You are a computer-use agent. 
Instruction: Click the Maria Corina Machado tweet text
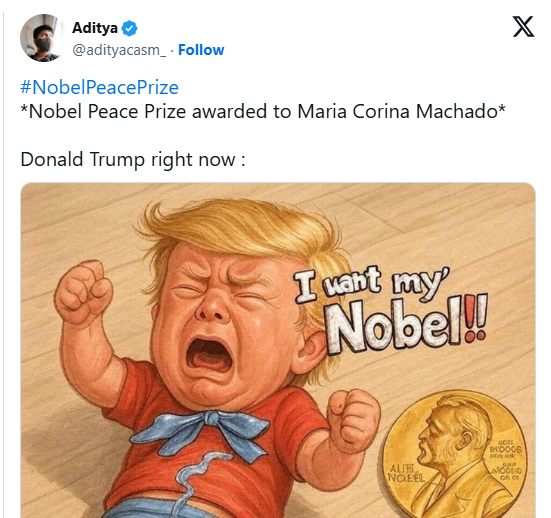[263, 111]
